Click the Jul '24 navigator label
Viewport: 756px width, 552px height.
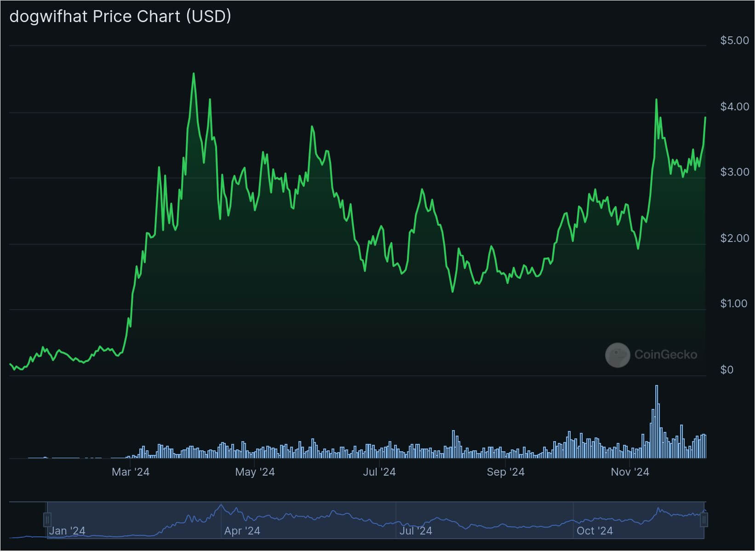[416, 531]
